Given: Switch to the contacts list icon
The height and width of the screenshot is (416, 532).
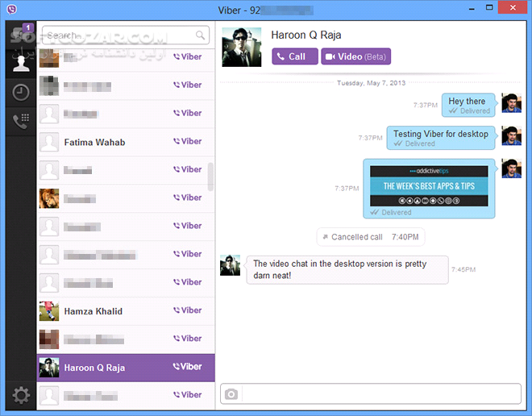Looking at the screenshot, I should [21, 64].
